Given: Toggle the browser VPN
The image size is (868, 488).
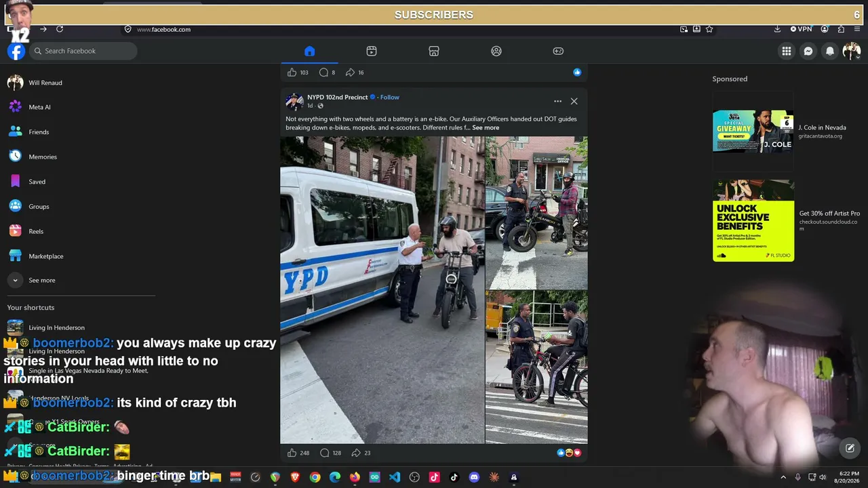Looking at the screenshot, I should point(801,29).
